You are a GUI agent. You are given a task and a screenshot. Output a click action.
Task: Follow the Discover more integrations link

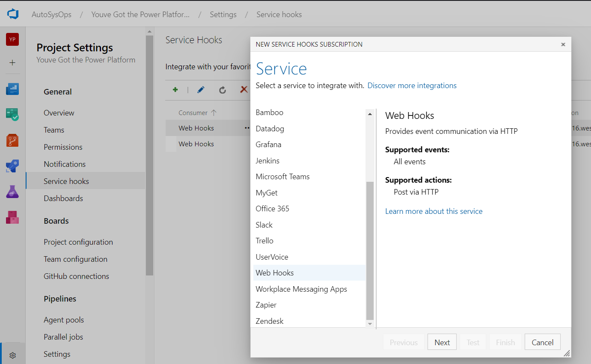click(411, 86)
